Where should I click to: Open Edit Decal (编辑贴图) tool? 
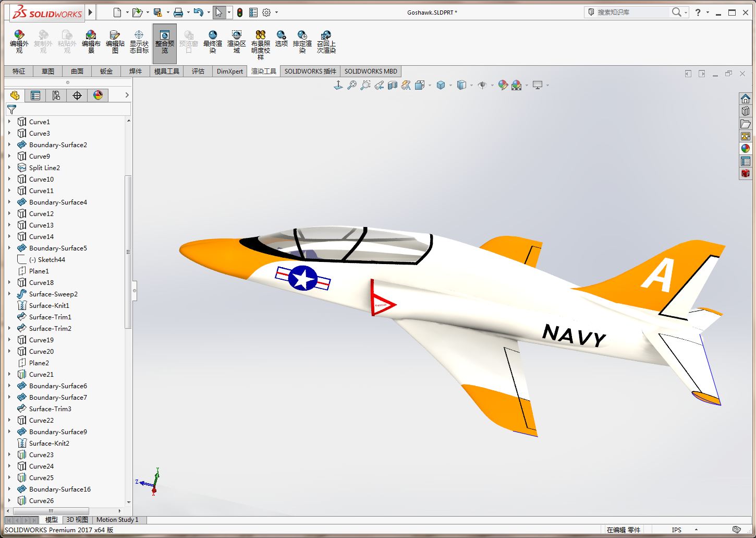115,42
